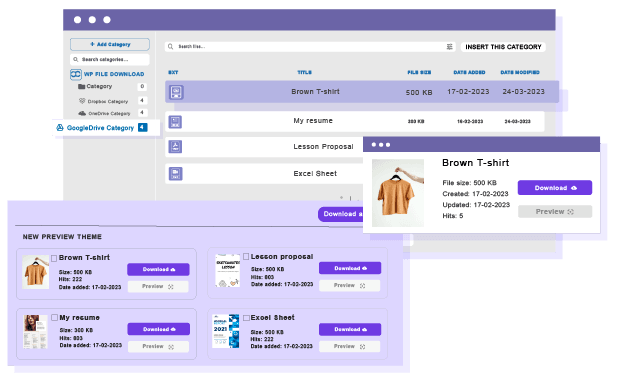630x379 pixels.
Task: Click the Add Category button
Action: coord(110,44)
